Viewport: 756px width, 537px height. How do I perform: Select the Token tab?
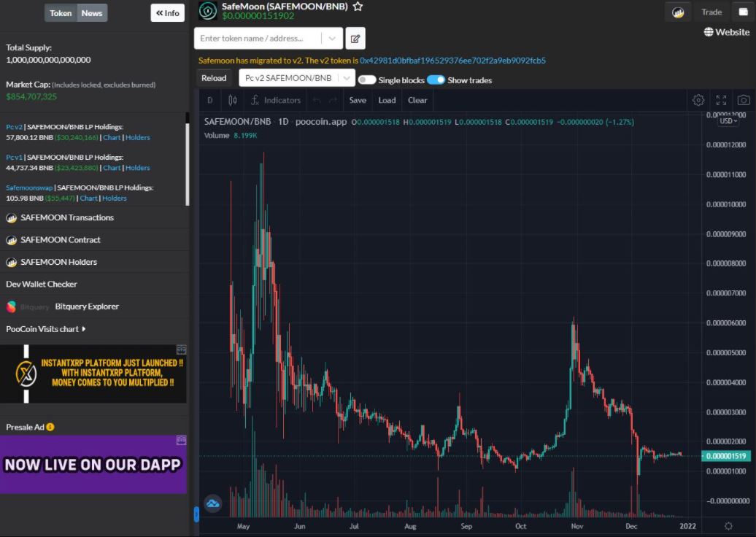61,12
